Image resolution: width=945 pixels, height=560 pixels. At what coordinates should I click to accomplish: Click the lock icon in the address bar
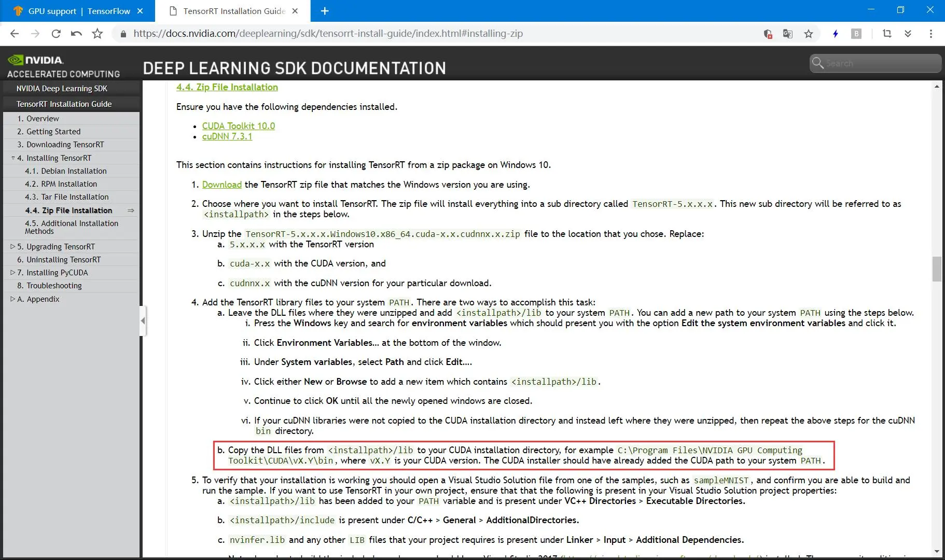(x=123, y=34)
